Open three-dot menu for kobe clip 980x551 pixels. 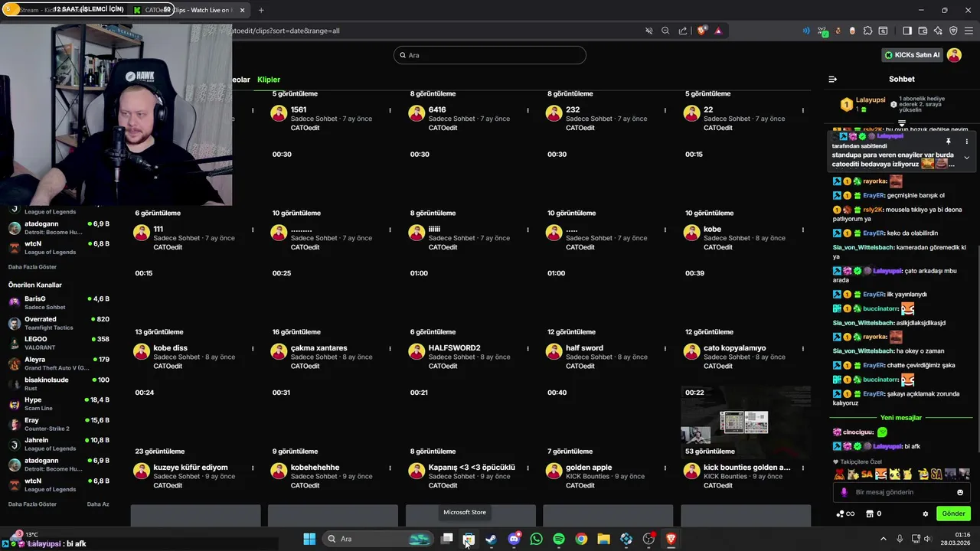(x=802, y=230)
